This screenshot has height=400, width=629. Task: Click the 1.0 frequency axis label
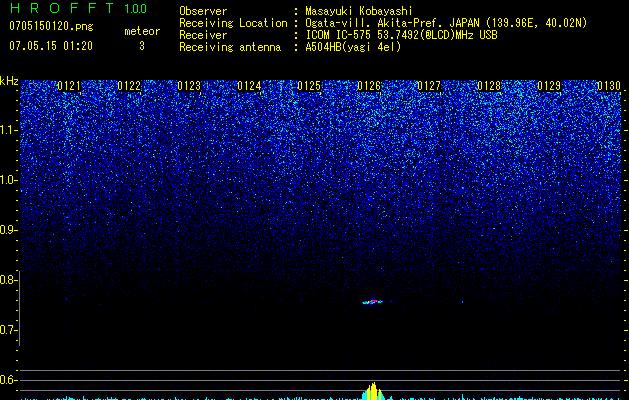(x=8, y=180)
